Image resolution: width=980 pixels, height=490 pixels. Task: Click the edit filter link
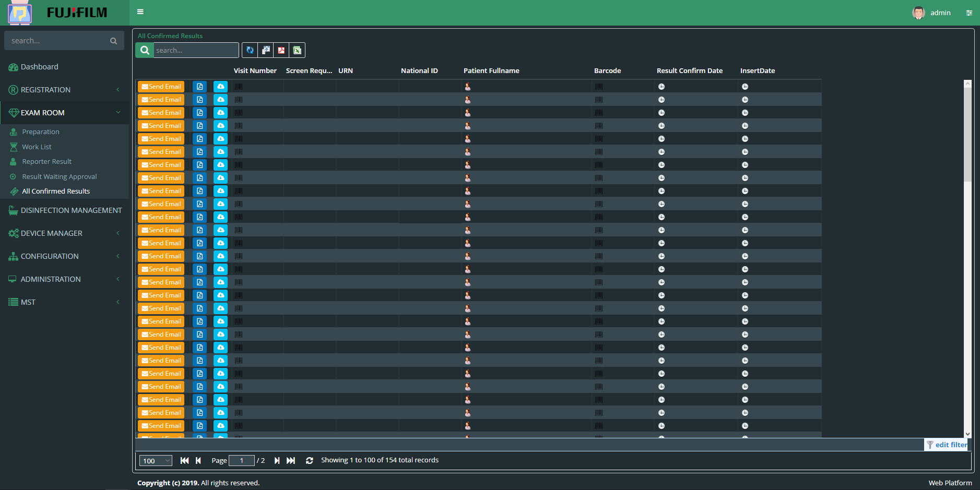947,445
